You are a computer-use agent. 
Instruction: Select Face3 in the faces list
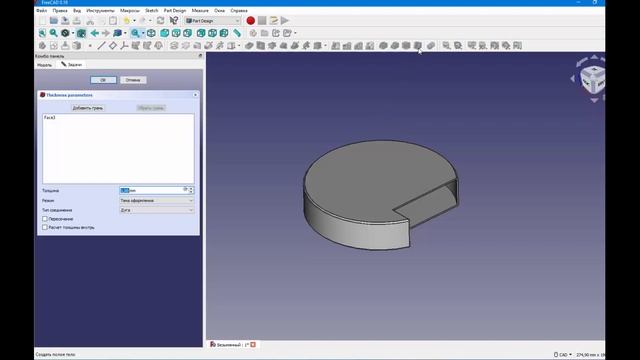(49, 118)
